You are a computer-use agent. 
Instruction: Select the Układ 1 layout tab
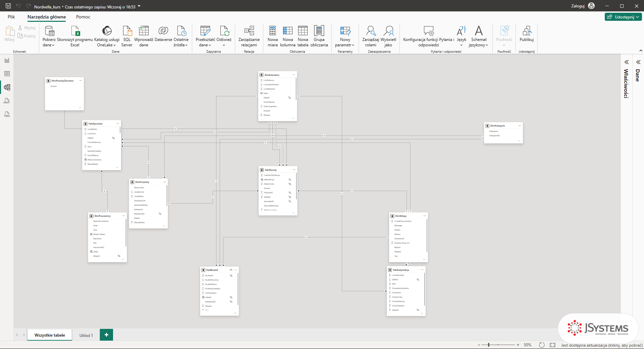(86, 335)
